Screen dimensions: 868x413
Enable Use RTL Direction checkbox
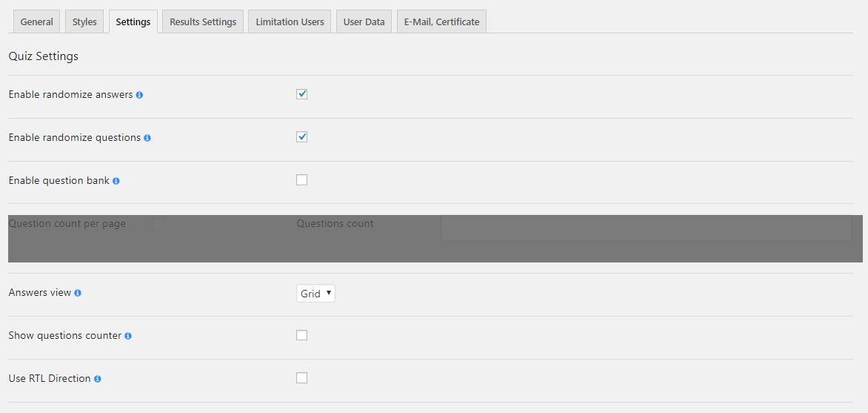pyautogui.click(x=301, y=378)
